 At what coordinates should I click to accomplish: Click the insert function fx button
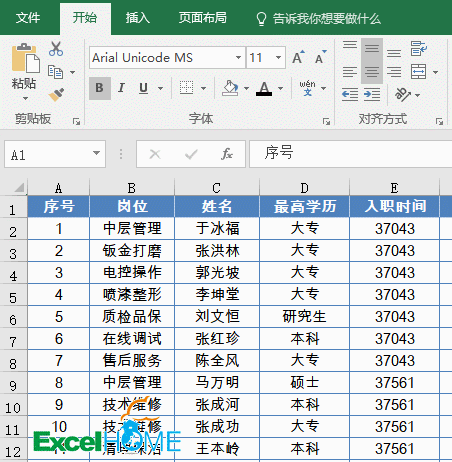(227, 154)
